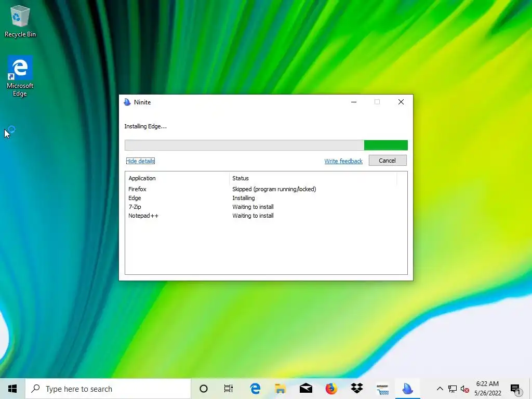The width and height of the screenshot is (532, 399).
Task: Click the 'Installing Edge...' status text
Action: 145,126
